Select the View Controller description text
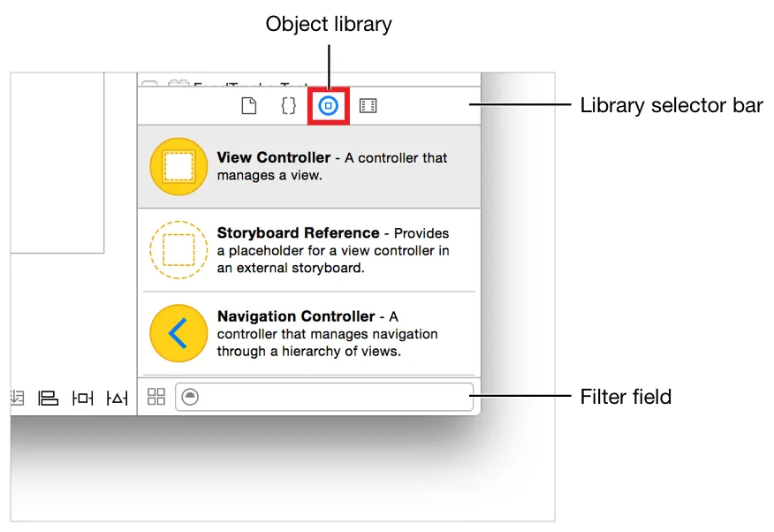The width and height of the screenshot is (774, 532). [331, 166]
